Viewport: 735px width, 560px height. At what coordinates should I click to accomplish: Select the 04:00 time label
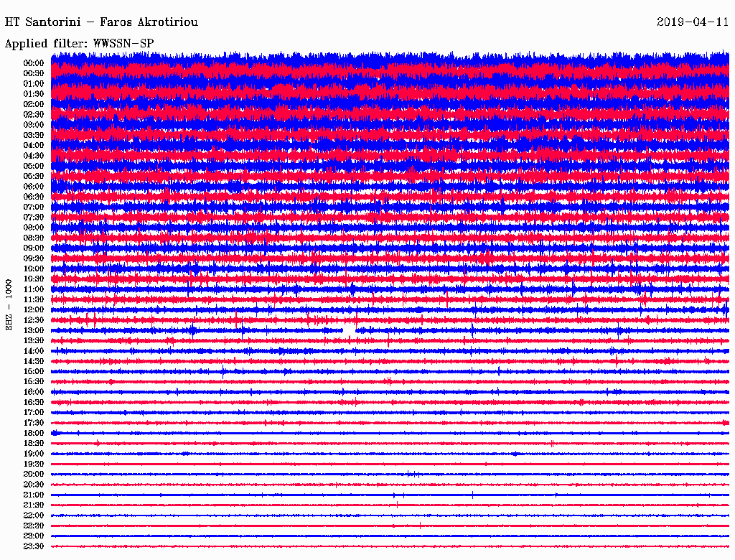[34, 146]
